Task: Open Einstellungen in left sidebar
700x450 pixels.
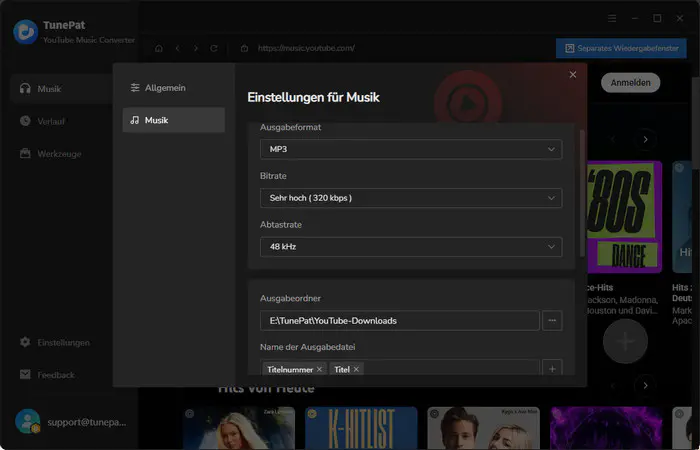Action: point(54,342)
